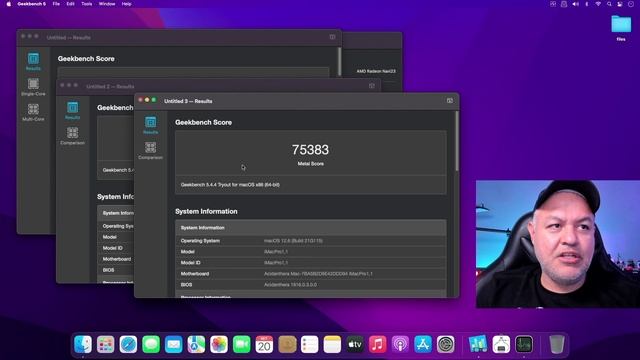Click the Model ID row in Untitled 3

click(311, 263)
